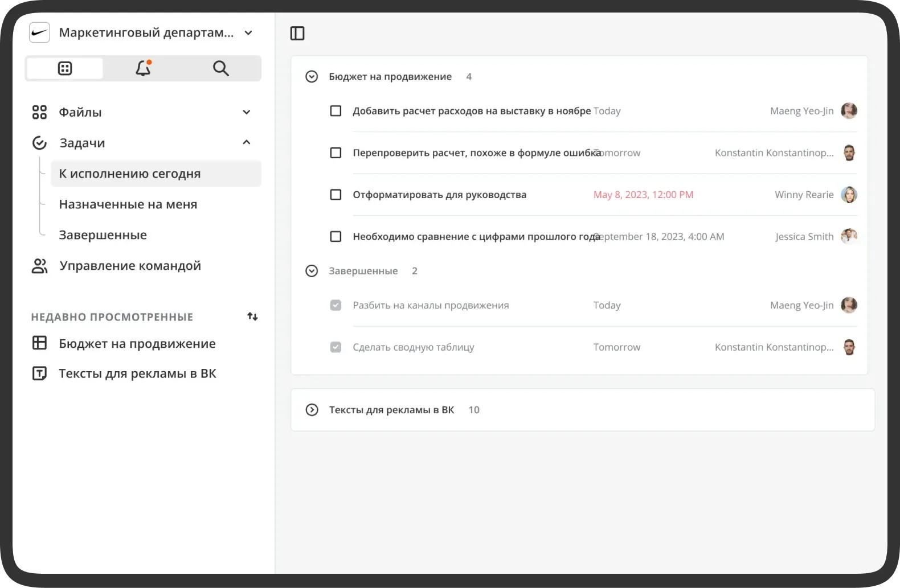Check the task Отформатировать для руководства
The image size is (900, 588).
pos(336,195)
